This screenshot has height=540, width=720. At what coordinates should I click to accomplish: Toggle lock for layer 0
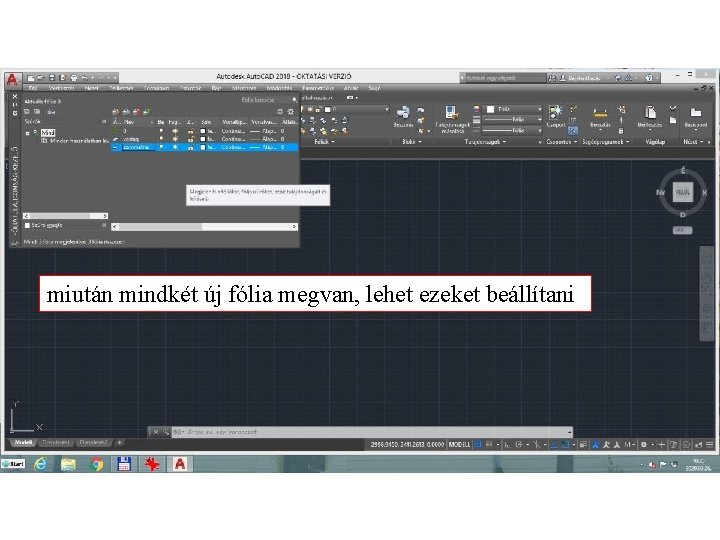point(190,131)
